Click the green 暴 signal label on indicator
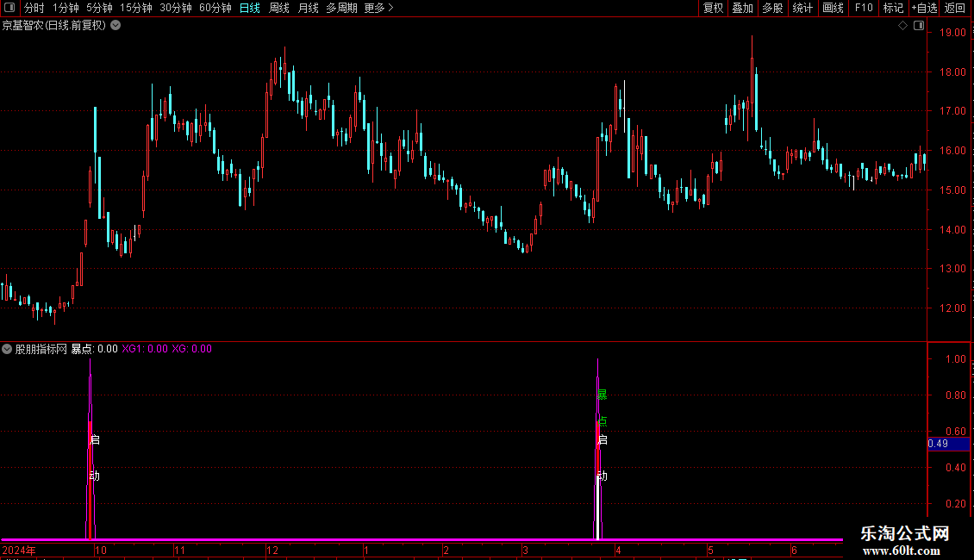The width and height of the screenshot is (974, 560). pyautogui.click(x=602, y=395)
